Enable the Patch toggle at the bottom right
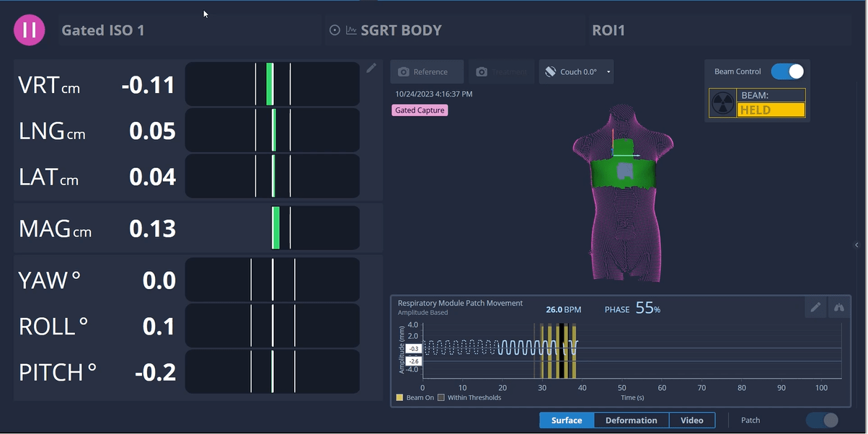 click(x=822, y=420)
